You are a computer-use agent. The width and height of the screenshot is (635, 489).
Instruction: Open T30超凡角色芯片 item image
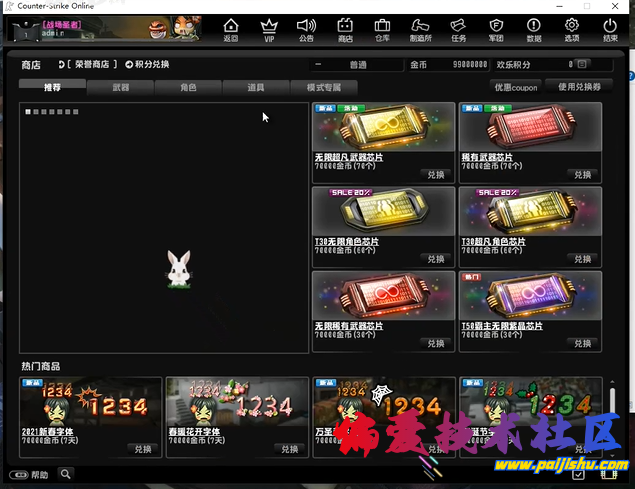pos(530,211)
